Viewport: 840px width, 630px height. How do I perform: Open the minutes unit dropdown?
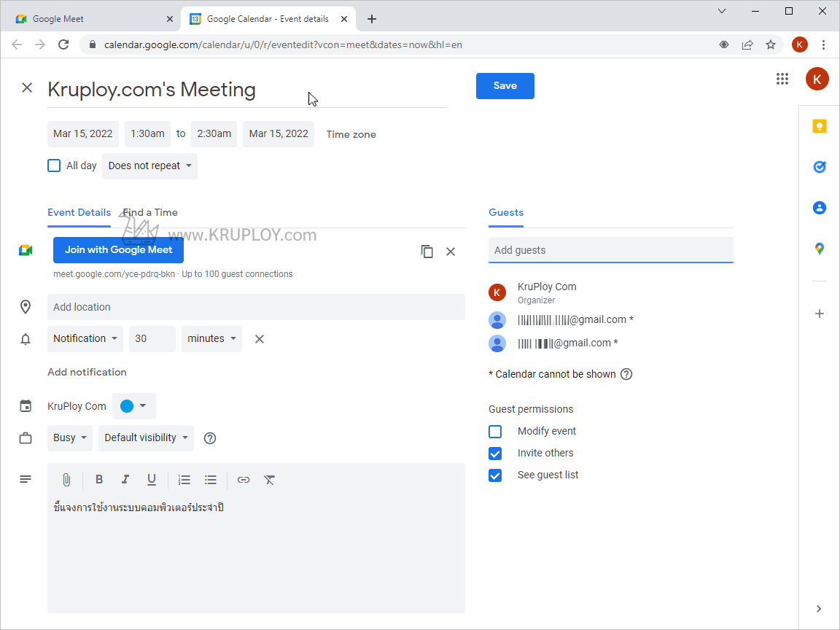click(x=211, y=339)
